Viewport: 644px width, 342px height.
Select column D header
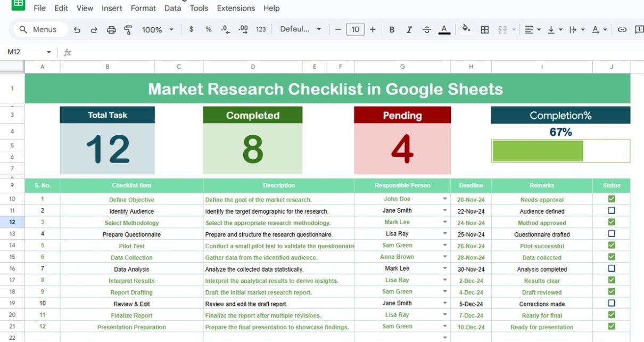point(253,67)
